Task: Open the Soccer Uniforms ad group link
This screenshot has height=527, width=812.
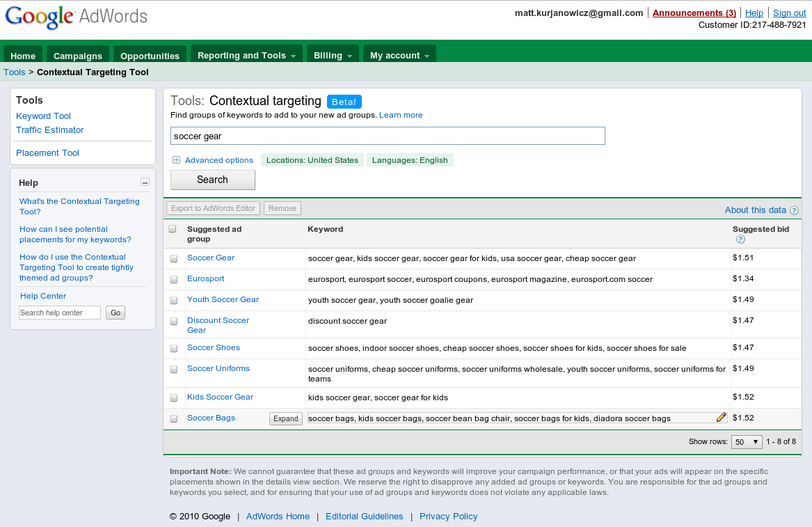Action: coord(218,368)
